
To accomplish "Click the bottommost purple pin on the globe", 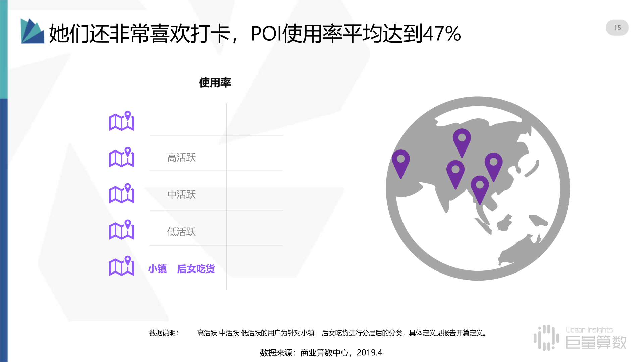I will [480, 190].
